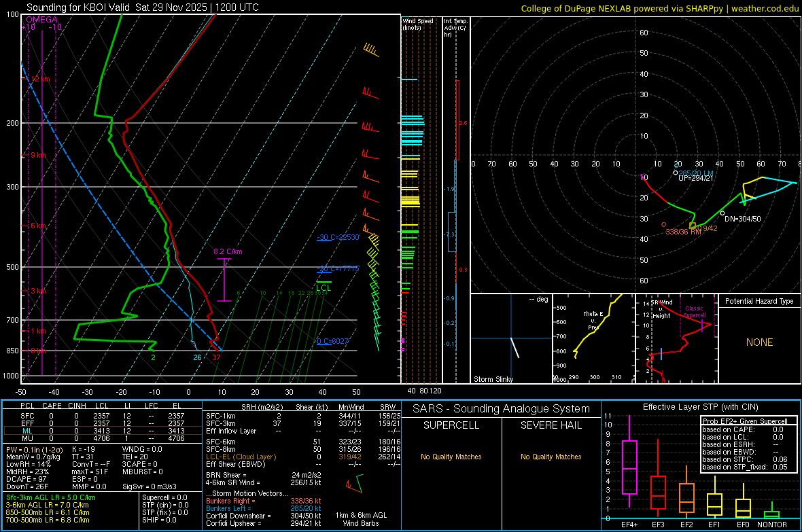802x532 pixels.
Task: Click the -30 C=22530' level label
Action: coord(338,237)
